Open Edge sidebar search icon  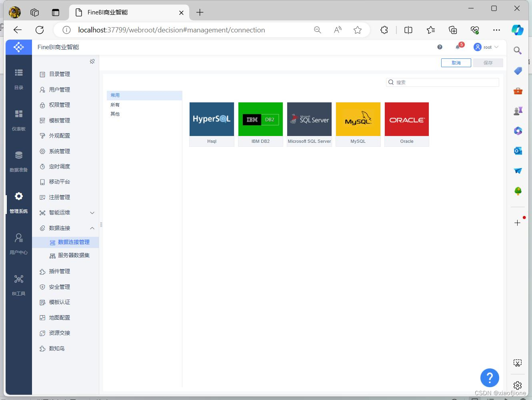click(518, 50)
